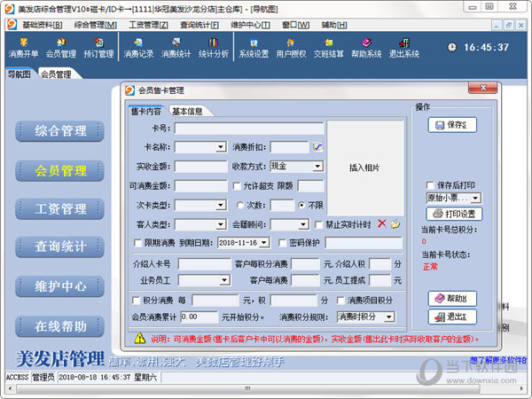Click the red X delete icon

[381, 223]
